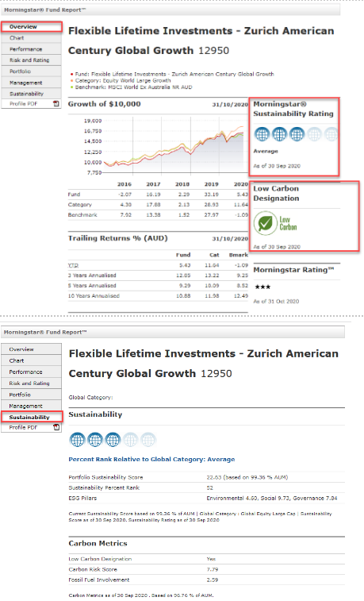This screenshot has height=601, width=364.
Task: Open Sustainability in the upper report sidebar
Action: click(x=31, y=94)
